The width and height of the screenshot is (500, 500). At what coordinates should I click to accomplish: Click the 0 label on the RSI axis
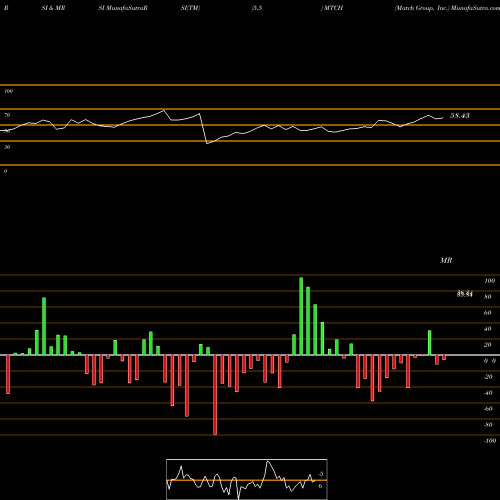(5, 171)
